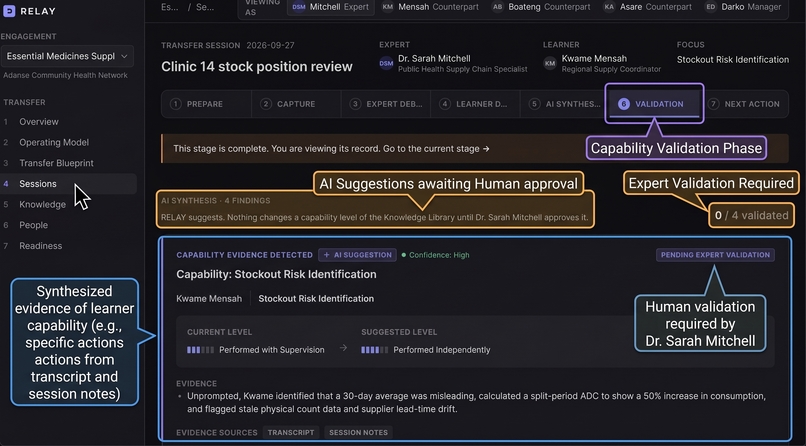The width and height of the screenshot is (806, 446).
Task: Go to the Next Action stage tab
Action: (x=745, y=104)
